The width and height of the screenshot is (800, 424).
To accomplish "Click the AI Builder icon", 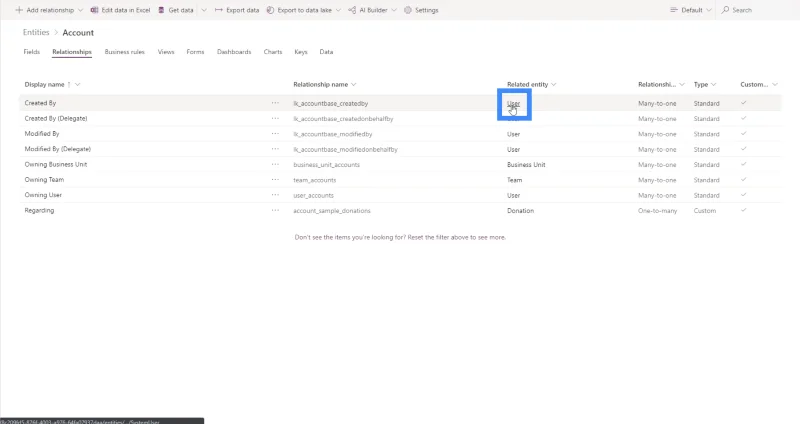I will pyautogui.click(x=352, y=10).
